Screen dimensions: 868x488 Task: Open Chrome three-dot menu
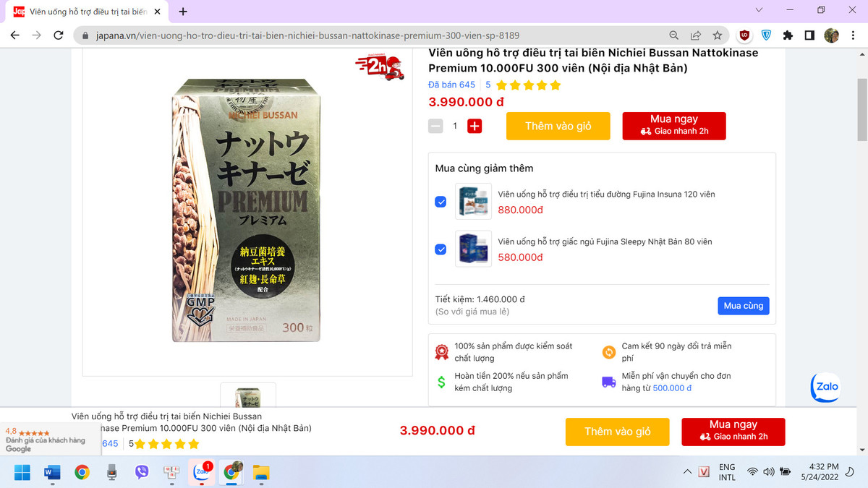pyautogui.click(x=851, y=35)
